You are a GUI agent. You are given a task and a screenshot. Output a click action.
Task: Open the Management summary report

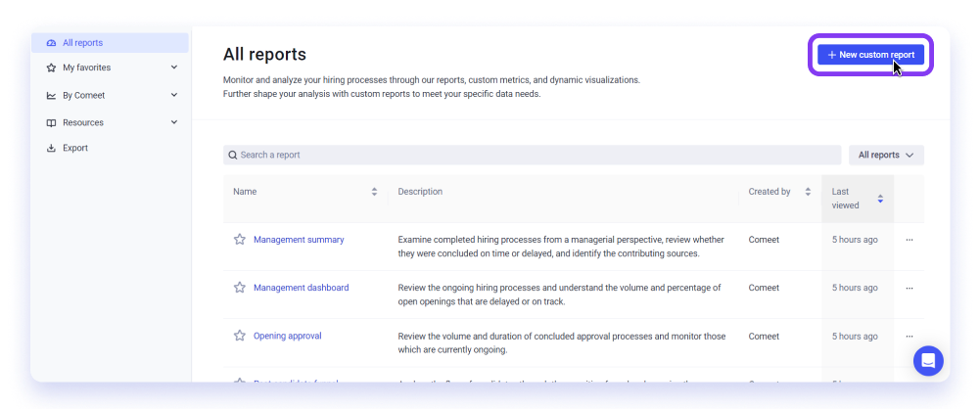pyautogui.click(x=299, y=240)
